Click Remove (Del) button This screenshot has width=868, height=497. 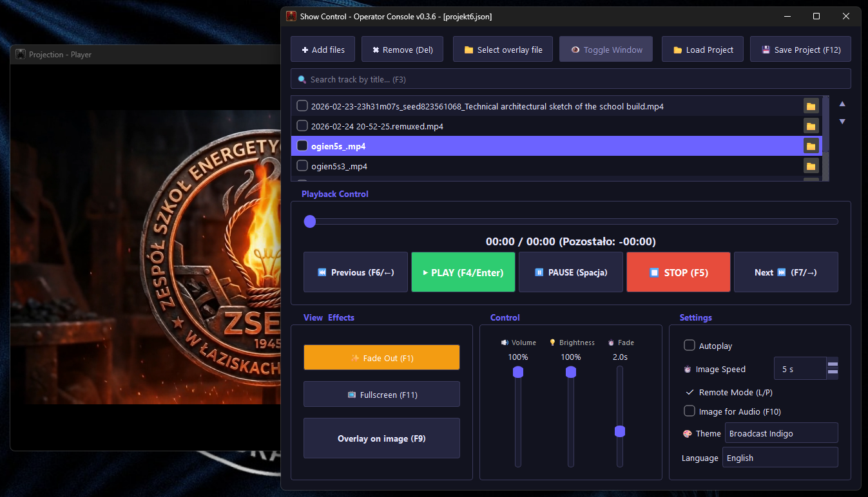pyautogui.click(x=402, y=50)
